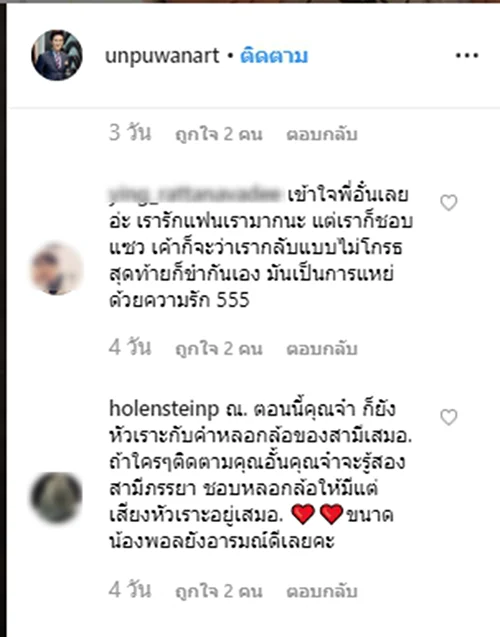View likes on the 3 วัน comment
This screenshot has height=637, width=500.
click(219, 134)
